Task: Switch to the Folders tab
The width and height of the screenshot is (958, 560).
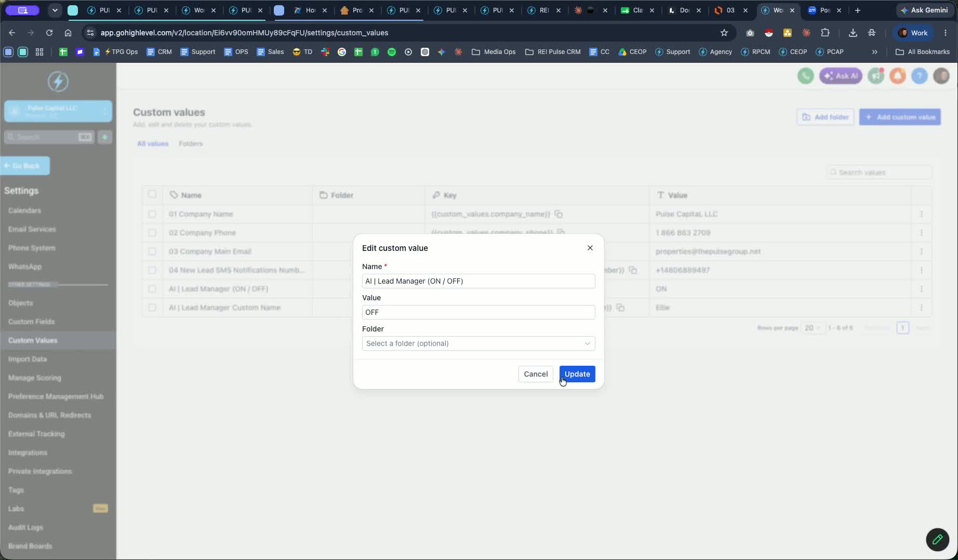Action: point(191,143)
